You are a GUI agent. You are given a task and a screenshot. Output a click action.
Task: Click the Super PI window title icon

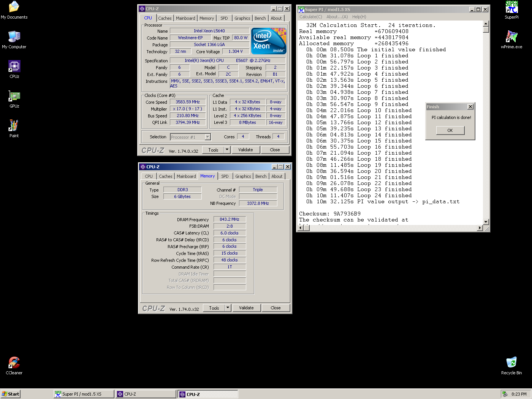point(301,9)
